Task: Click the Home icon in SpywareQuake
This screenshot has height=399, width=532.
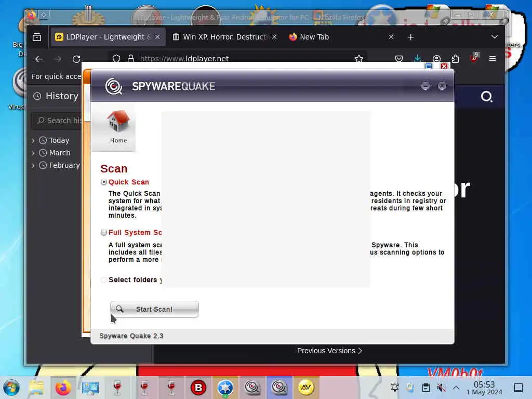Action: 118,127
